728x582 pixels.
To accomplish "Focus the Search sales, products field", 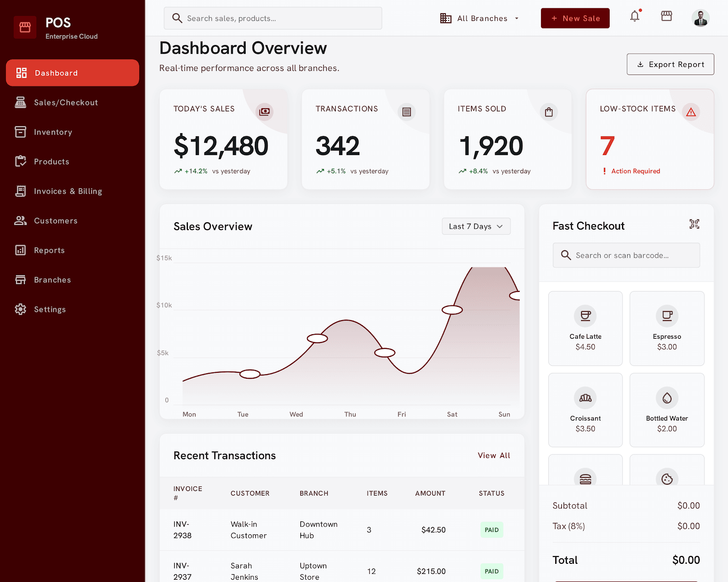I will tap(273, 18).
